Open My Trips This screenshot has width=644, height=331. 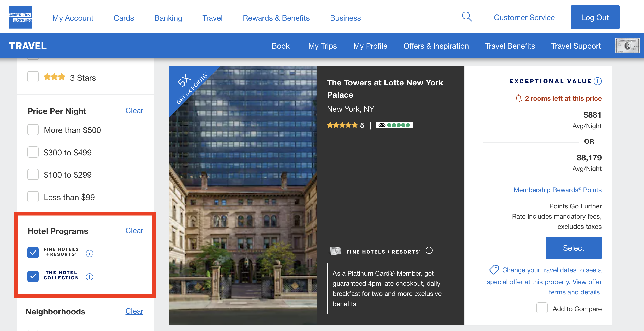point(323,46)
